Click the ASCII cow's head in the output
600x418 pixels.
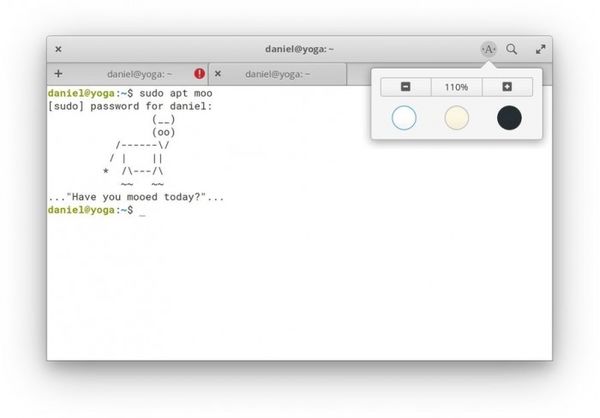point(163,125)
